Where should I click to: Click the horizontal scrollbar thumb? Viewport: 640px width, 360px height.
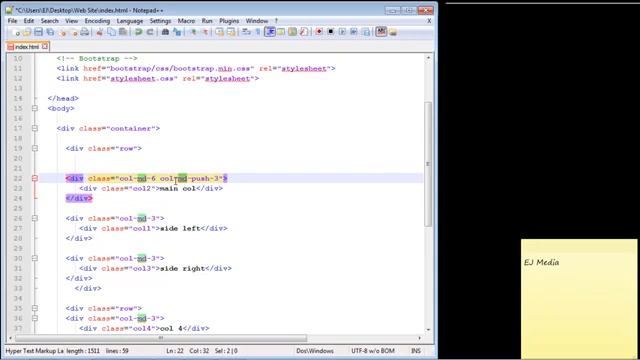pyautogui.click(x=161, y=338)
